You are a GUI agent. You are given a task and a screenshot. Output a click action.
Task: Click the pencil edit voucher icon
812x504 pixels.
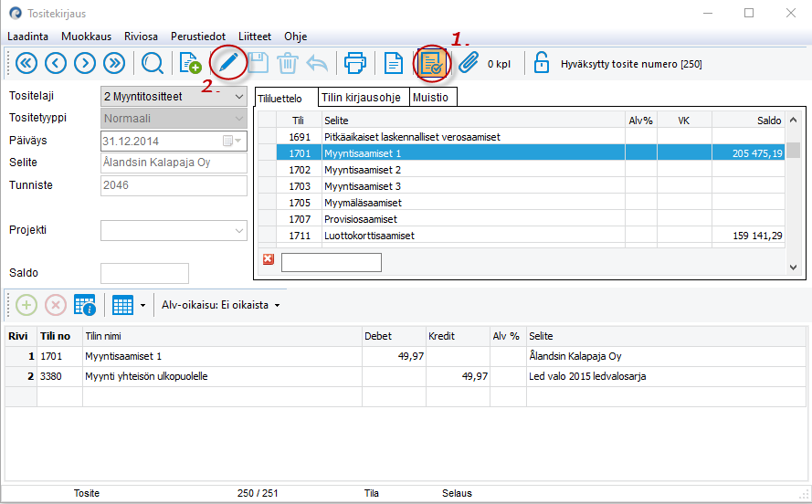point(228,63)
